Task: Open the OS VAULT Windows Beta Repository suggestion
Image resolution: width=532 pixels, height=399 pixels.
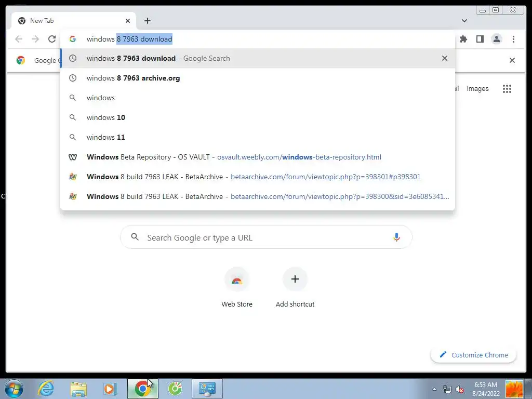Action: tap(258, 157)
